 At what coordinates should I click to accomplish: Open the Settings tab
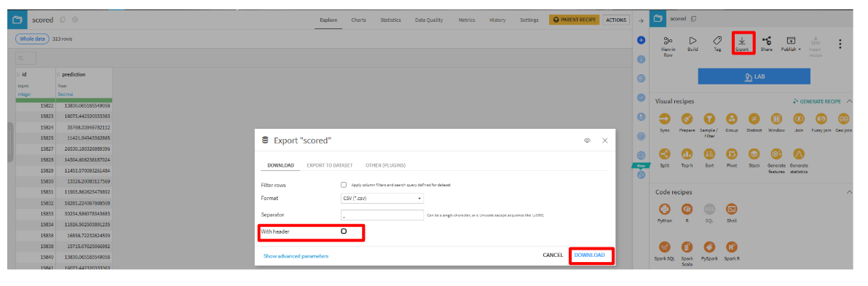point(529,20)
